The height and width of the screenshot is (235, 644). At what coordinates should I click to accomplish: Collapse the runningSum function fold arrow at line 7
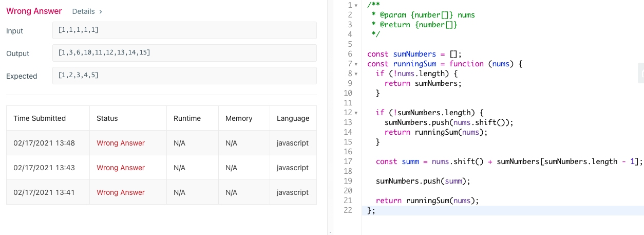click(356, 64)
